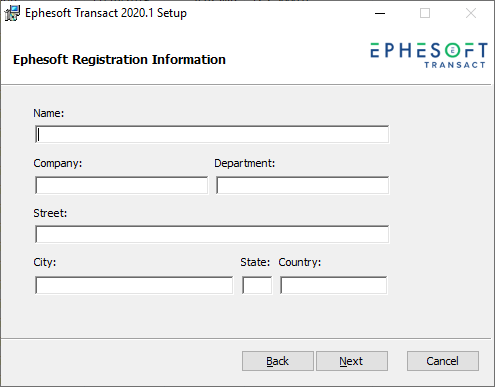
Task: Proceed using the Next button
Action: tap(352, 361)
